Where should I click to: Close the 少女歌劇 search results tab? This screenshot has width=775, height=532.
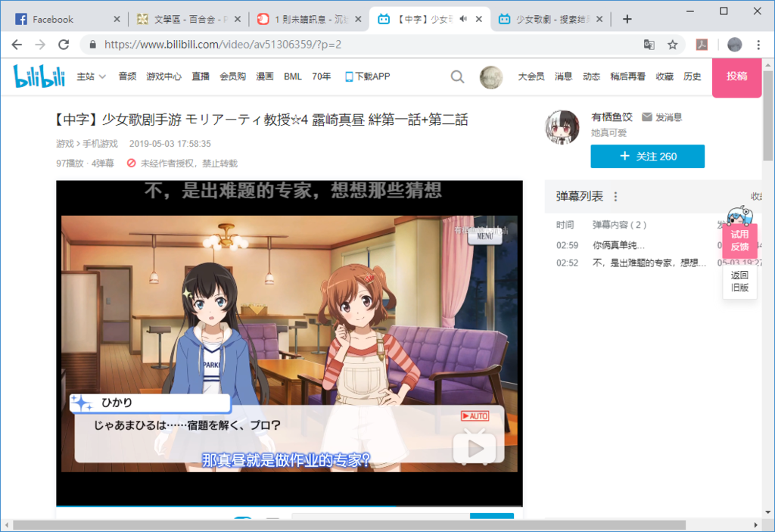coord(599,19)
